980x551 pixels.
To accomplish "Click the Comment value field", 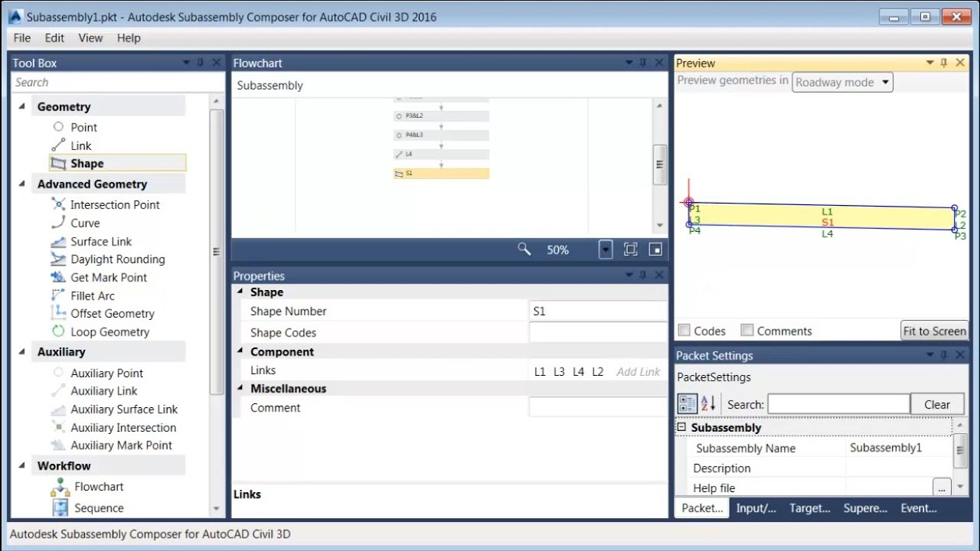I will click(598, 407).
